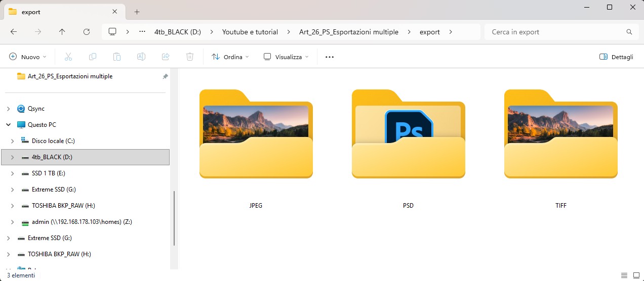Navigate back with the left arrow
The width and height of the screenshot is (644, 281).
tap(14, 32)
